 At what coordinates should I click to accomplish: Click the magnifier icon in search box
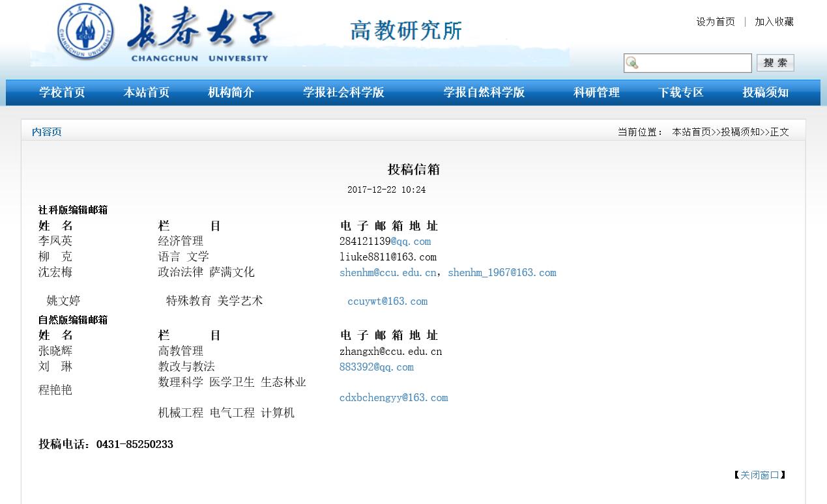(632, 63)
